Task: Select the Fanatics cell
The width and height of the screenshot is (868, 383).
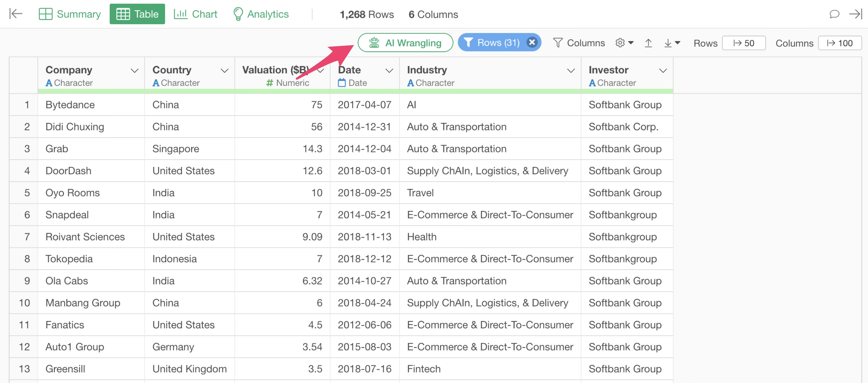Action: click(91, 325)
